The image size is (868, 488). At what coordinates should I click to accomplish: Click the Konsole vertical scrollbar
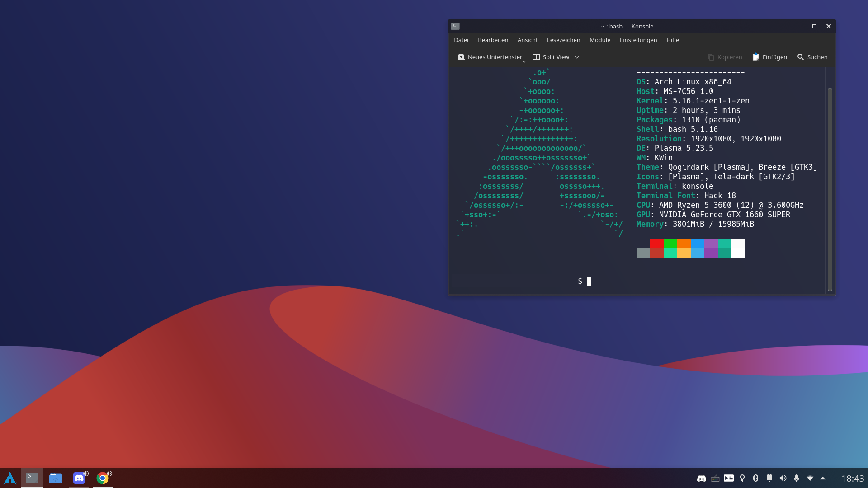(830, 189)
